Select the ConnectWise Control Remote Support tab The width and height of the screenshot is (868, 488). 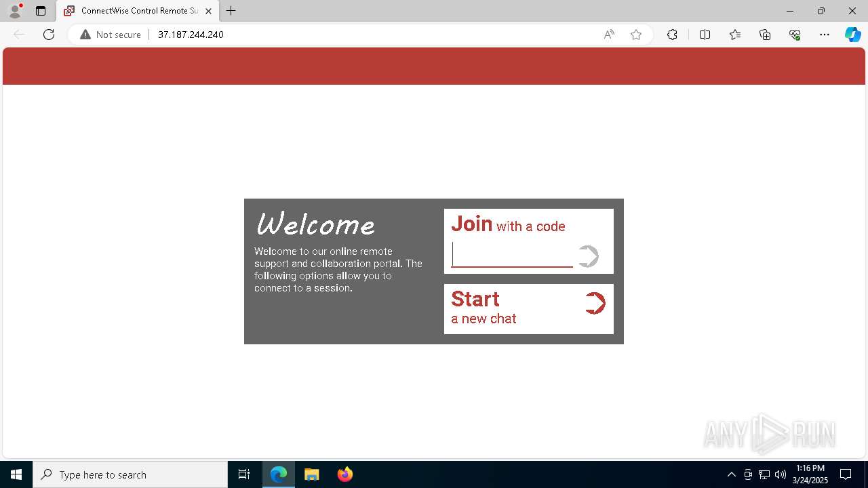tap(138, 11)
